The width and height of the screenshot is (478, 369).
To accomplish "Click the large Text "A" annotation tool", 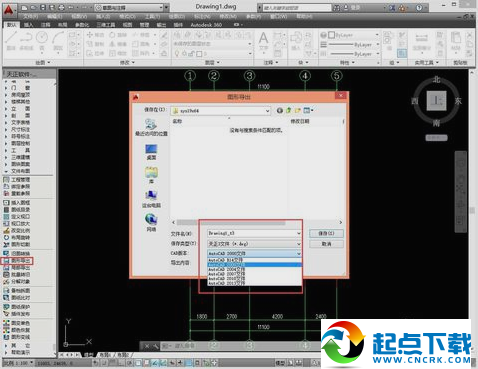I will [263, 41].
